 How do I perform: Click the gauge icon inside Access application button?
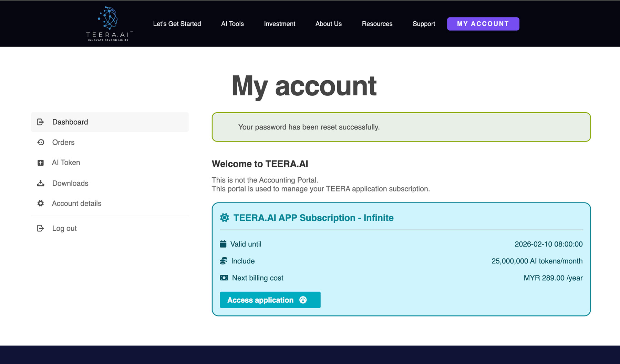pyautogui.click(x=303, y=300)
